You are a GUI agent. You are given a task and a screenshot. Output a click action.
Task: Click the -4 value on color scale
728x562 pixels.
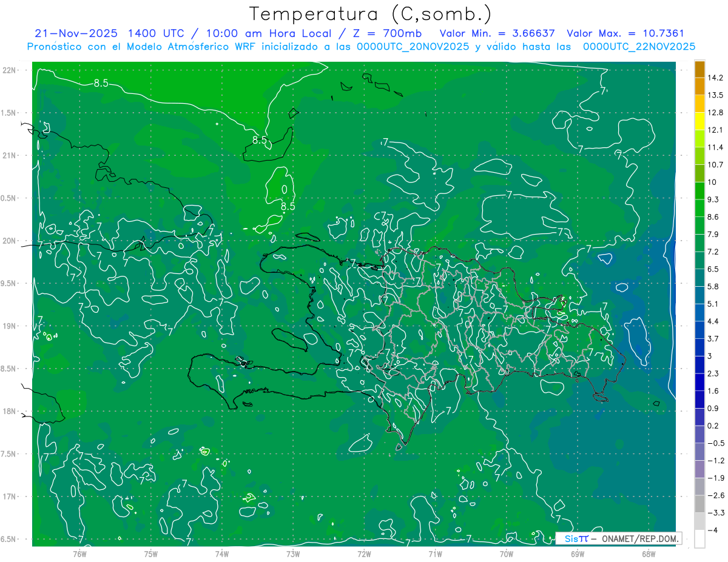[x=713, y=530]
